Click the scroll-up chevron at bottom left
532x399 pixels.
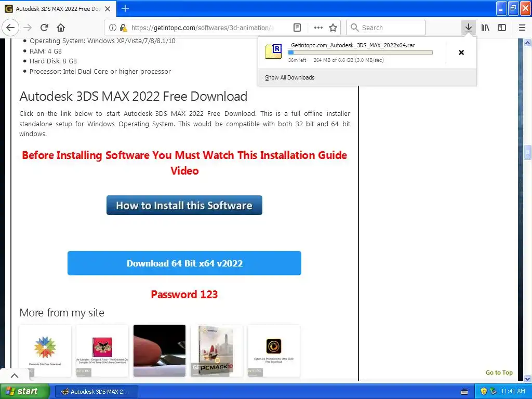(14, 376)
